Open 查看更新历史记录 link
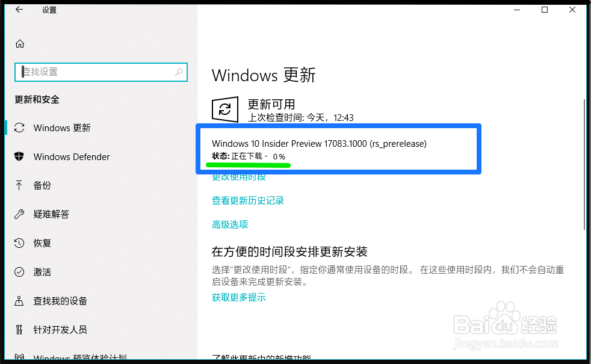This screenshot has height=364, width=591. coord(247,200)
